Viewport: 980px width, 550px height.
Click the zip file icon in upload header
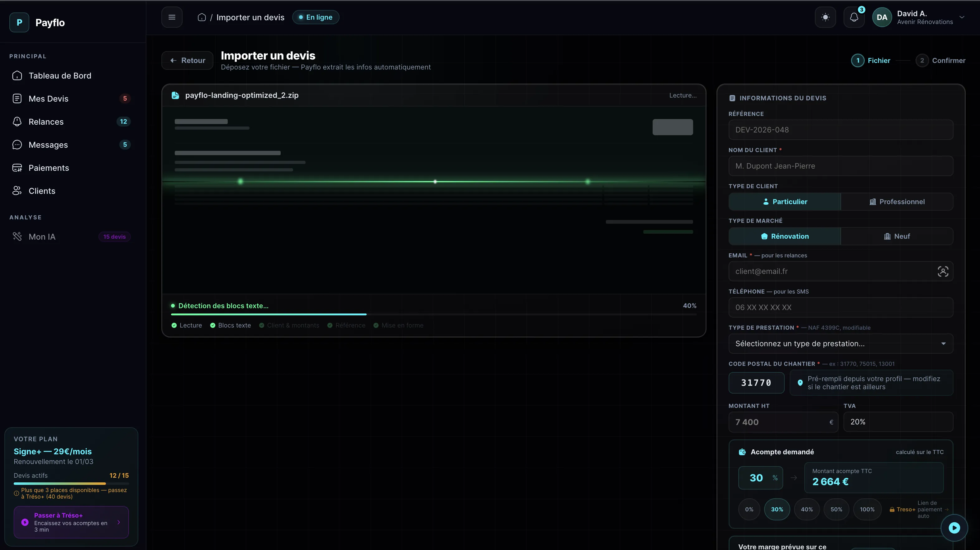(175, 95)
